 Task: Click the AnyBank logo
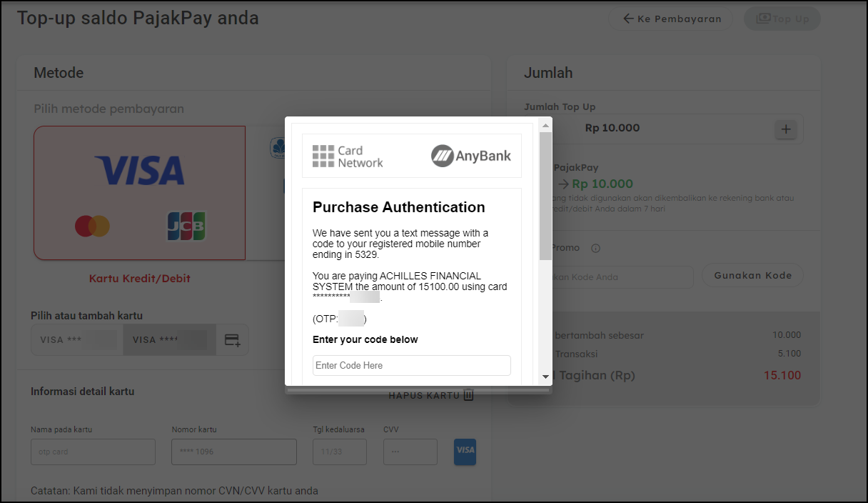tap(471, 156)
